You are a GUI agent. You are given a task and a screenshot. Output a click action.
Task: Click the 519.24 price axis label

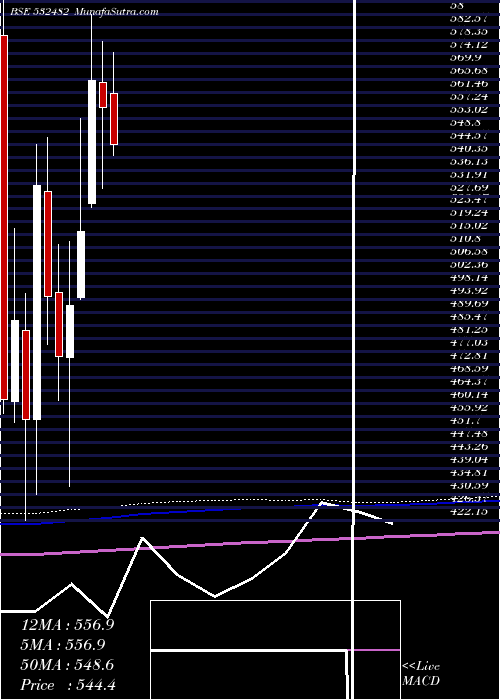pyautogui.click(x=469, y=213)
